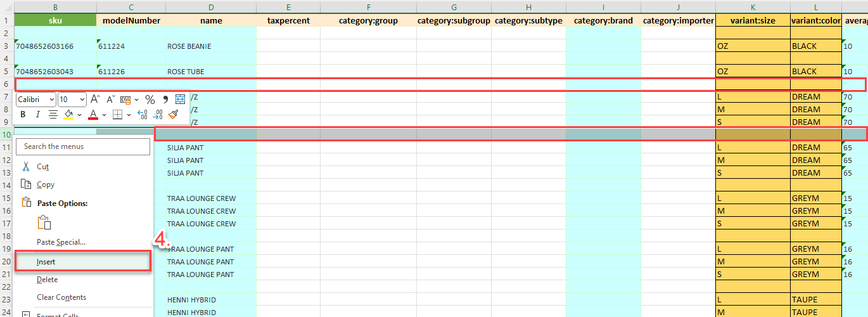
Task: Apply the red font color swatch
Action: [x=93, y=115]
